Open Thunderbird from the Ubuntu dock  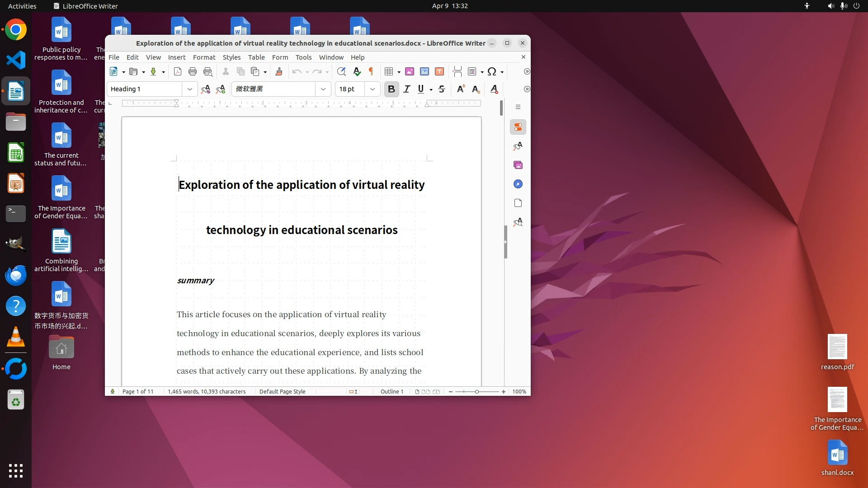pyautogui.click(x=16, y=275)
